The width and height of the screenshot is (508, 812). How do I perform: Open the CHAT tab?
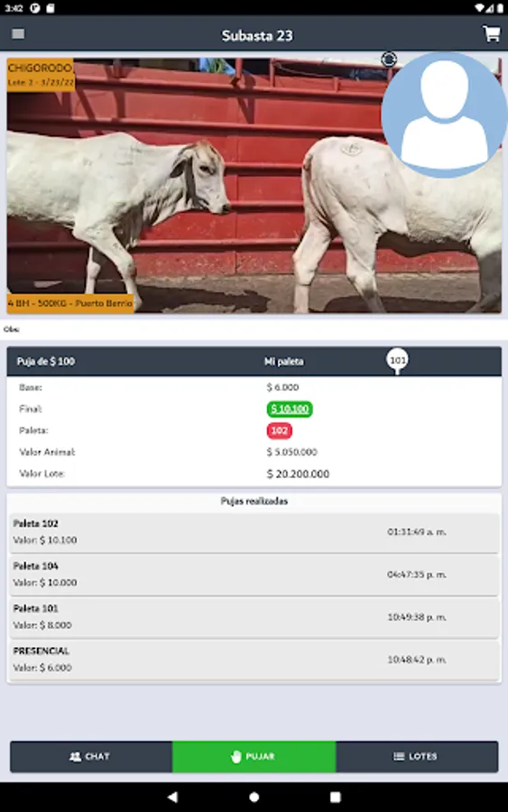coord(91,757)
